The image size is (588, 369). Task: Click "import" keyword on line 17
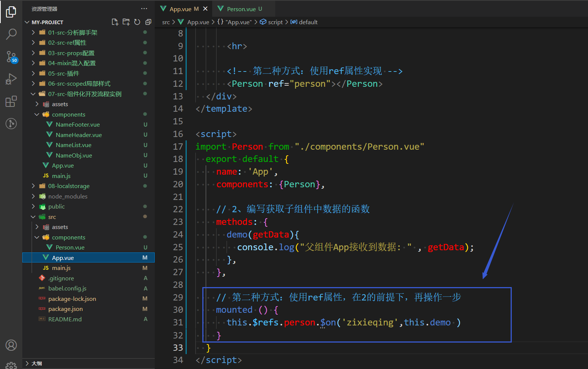click(211, 147)
